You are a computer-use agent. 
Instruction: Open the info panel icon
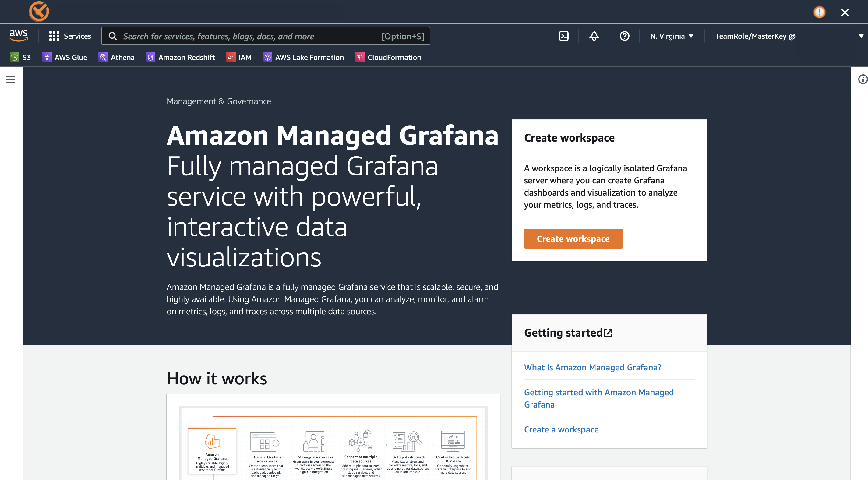(x=862, y=79)
